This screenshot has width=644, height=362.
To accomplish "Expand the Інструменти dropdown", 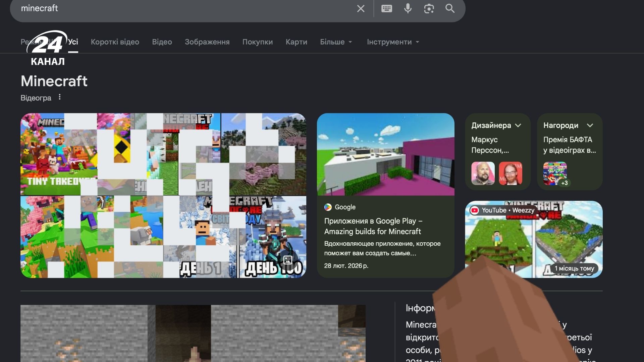I will 393,42.
